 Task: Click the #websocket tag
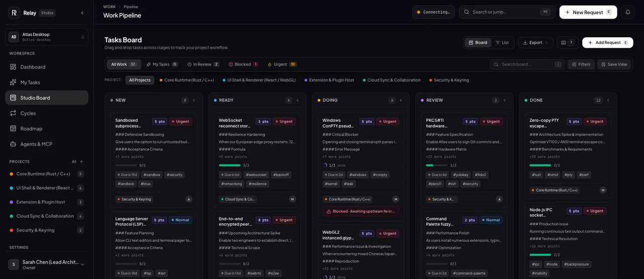point(256,175)
